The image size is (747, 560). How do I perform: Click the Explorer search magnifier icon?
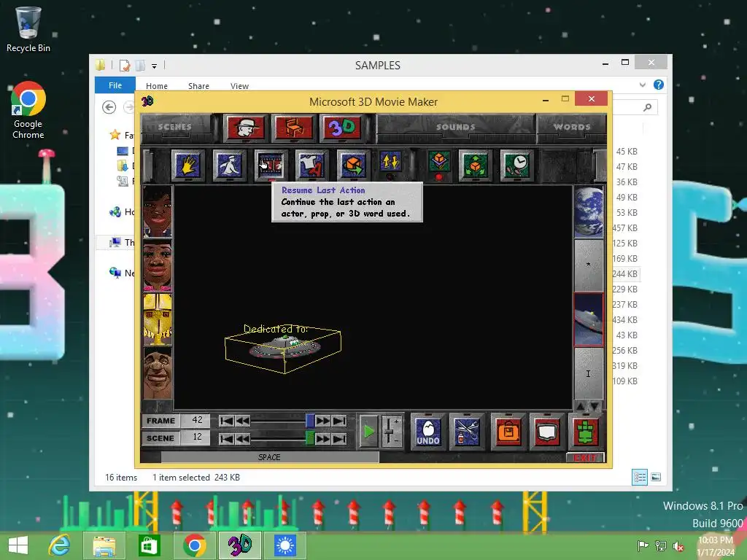(x=647, y=107)
